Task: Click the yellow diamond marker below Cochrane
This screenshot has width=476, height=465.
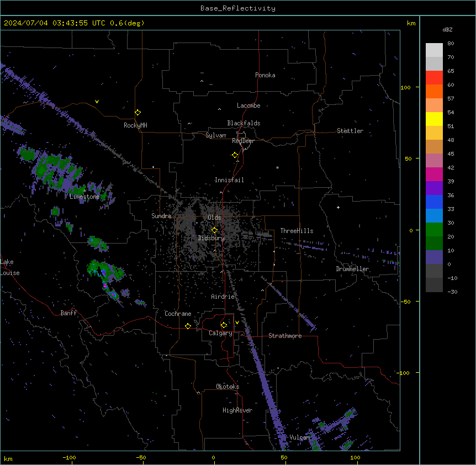Action: click(x=188, y=326)
